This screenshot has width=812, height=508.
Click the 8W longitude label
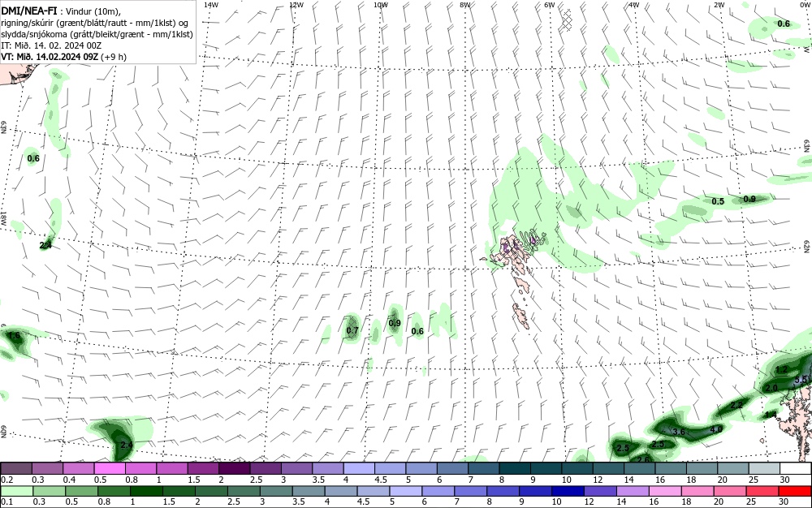coord(465,5)
